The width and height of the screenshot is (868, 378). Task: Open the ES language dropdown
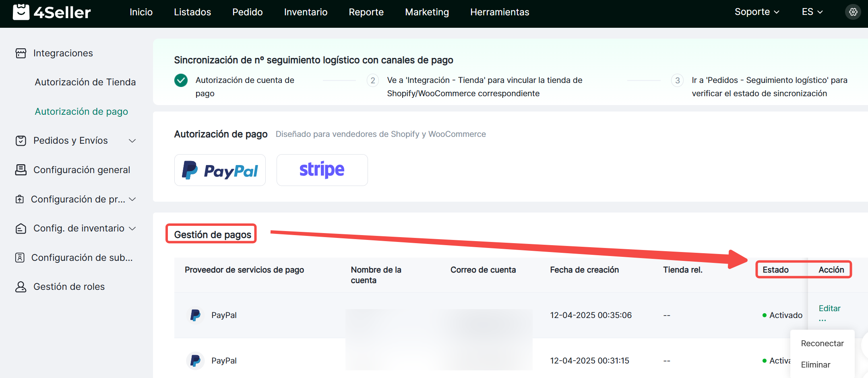point(812,12)
